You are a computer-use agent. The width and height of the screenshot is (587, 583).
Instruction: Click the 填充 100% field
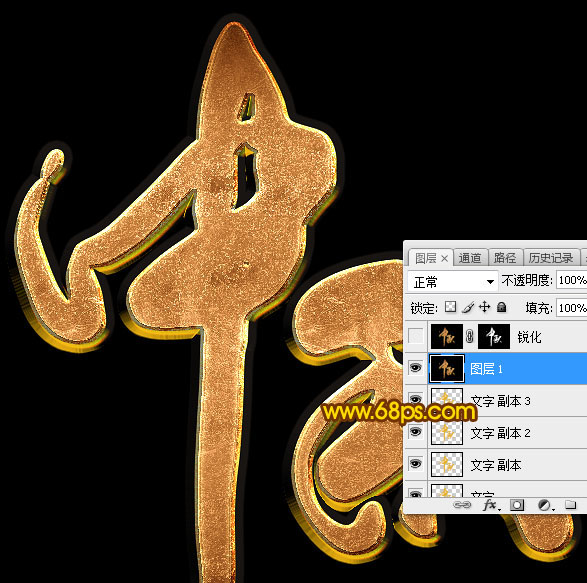[x=572, y=308]
